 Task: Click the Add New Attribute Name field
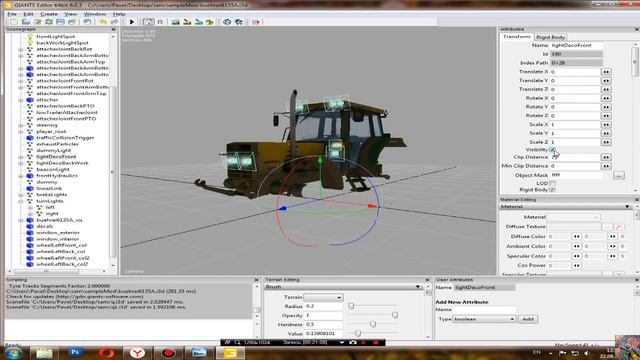(x=484, y=310)
